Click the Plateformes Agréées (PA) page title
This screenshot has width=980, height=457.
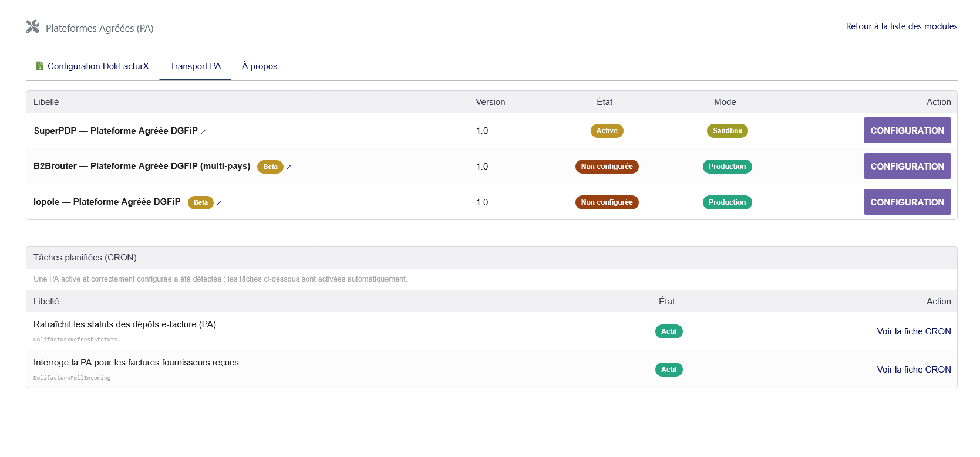pos(99,28)
